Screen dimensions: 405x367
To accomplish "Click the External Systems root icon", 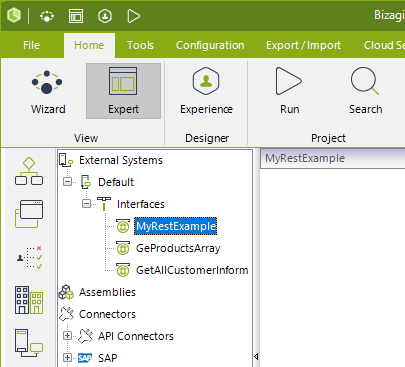I will [66, 160].
